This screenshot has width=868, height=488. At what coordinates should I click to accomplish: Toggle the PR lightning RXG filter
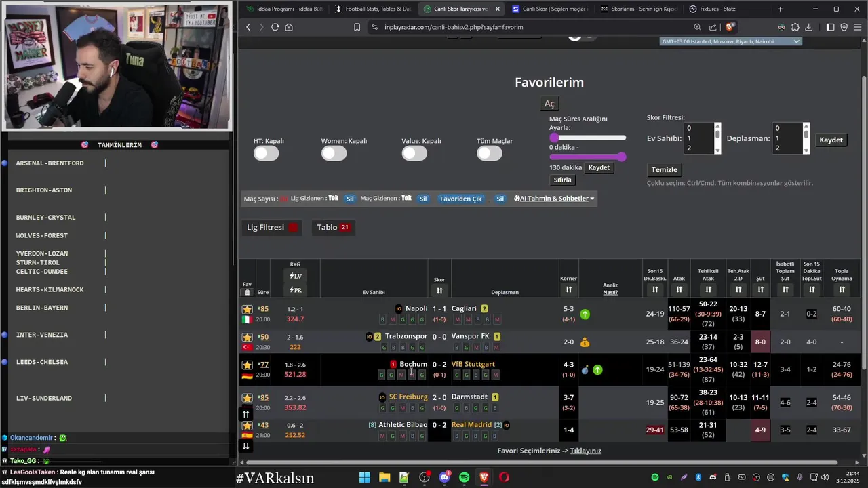295,290
